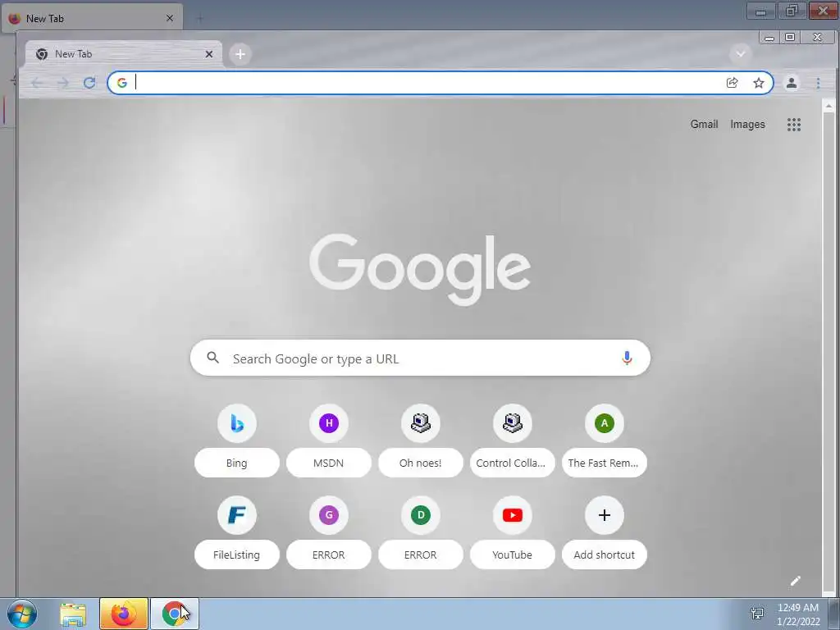Open the Windows Start button
The height and width of the screenshot is (630, 840).
[22, 614]
